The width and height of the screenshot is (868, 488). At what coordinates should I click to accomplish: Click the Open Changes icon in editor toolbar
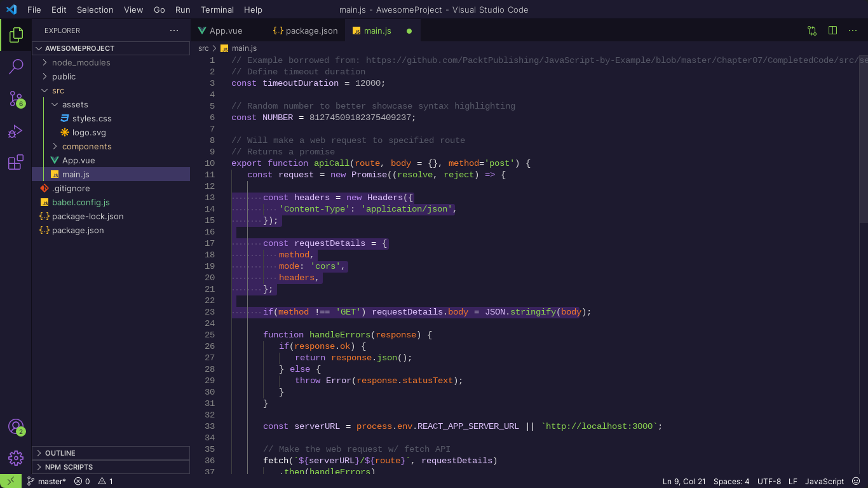tap(812, 30)
